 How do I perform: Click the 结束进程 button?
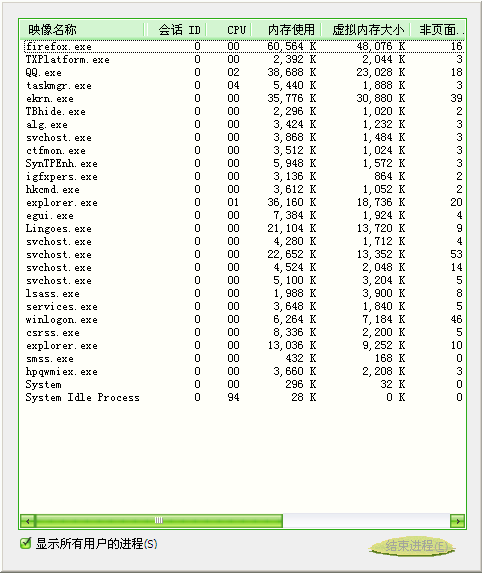pyautogui.click(x=412, y=546)
